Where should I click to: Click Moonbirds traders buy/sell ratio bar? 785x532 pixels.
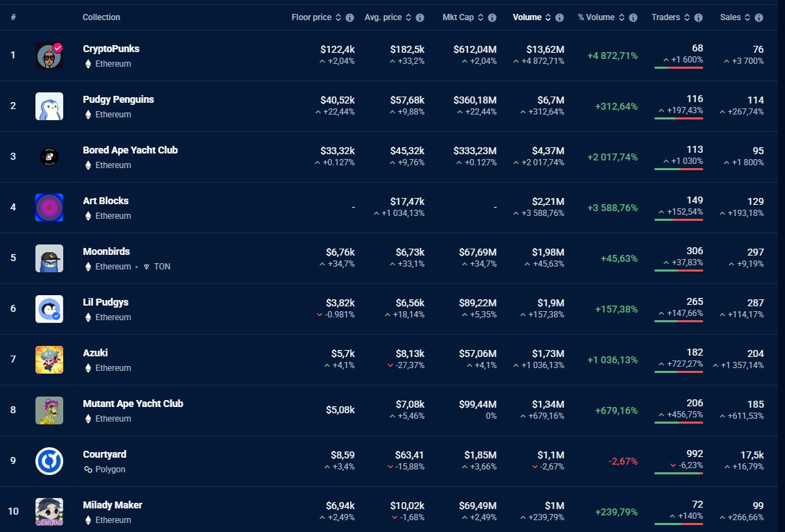678,270
